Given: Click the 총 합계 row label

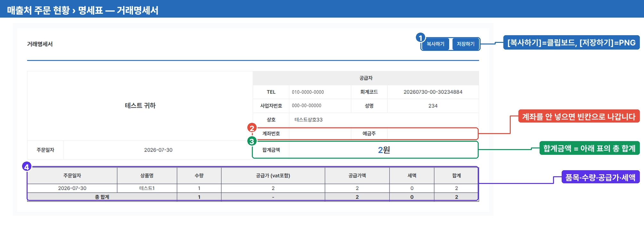Looking at the screenshot, I should [x=102, y=197].
